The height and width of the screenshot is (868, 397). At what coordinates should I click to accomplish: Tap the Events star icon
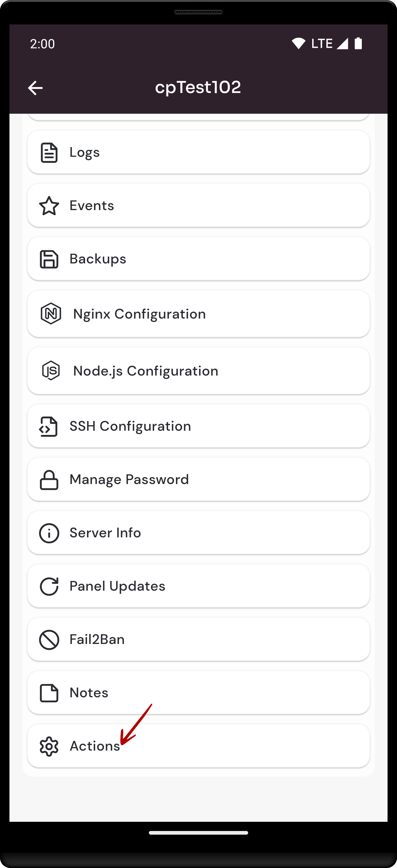[x=49, y=206]
